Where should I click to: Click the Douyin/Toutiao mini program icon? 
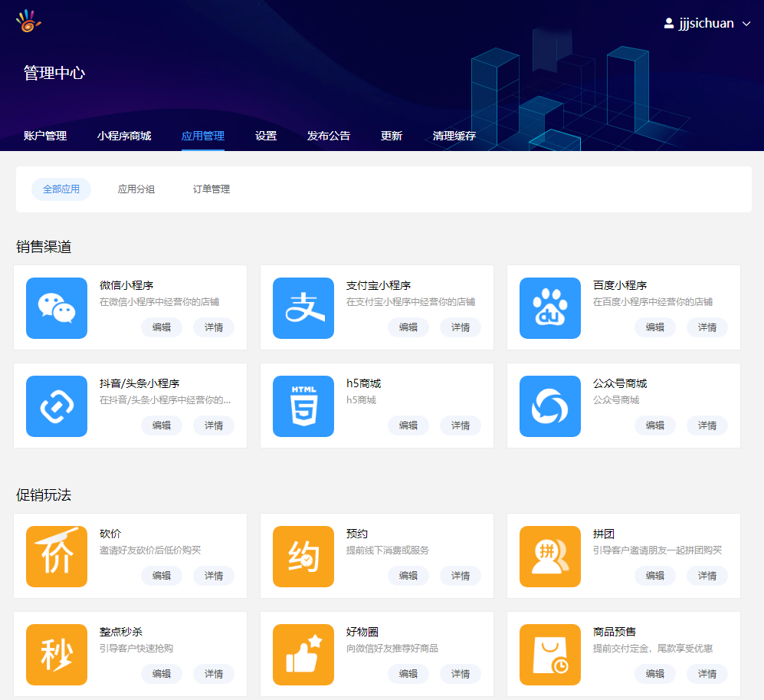click(57, 406)
